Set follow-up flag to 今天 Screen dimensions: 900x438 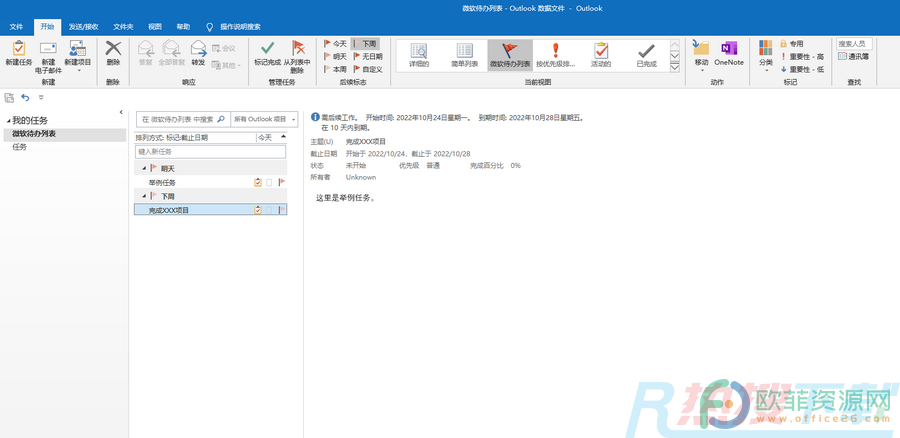(336, 44)
